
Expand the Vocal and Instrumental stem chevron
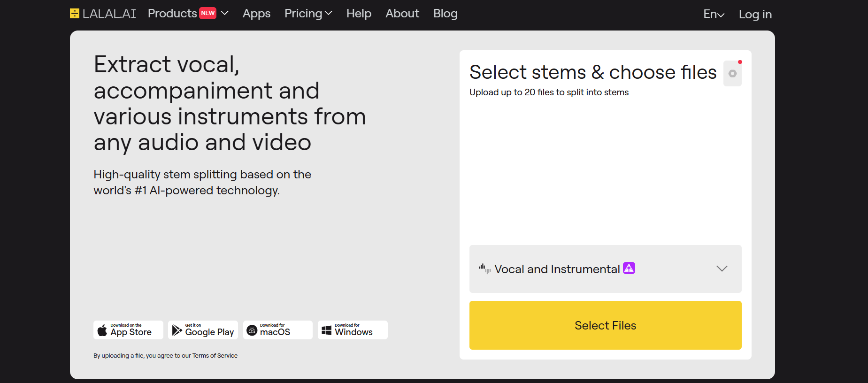722,268
